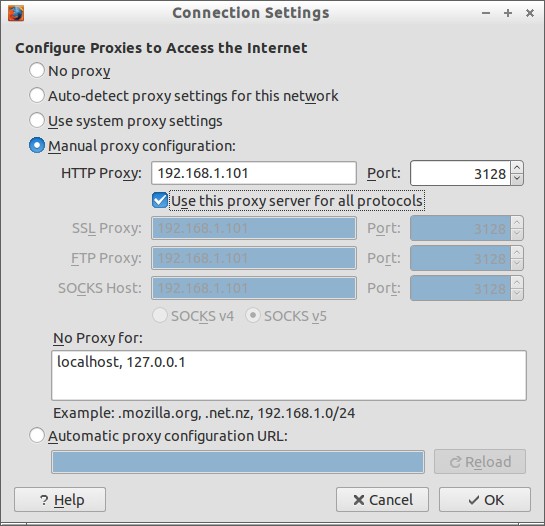The height and width of the screenshot is (526, 545).
Task: Close the Connection Settings dialog
Action: coord(530,13)
